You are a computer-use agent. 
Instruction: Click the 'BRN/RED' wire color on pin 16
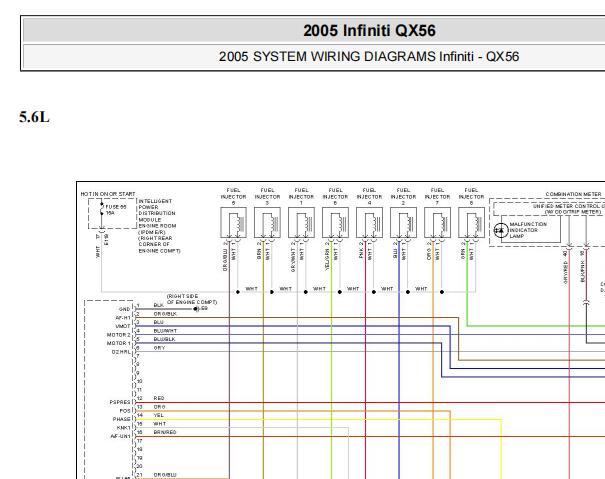point(165,432)
